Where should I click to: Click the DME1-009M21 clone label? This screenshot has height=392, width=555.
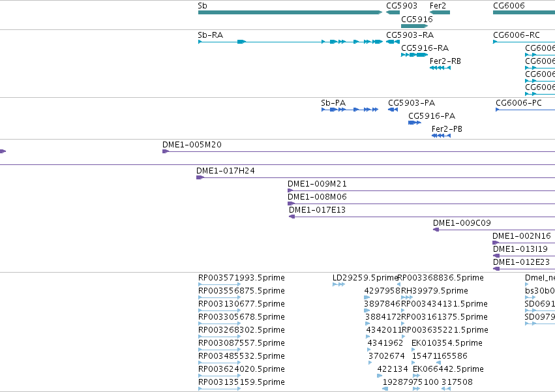point(317,184)
